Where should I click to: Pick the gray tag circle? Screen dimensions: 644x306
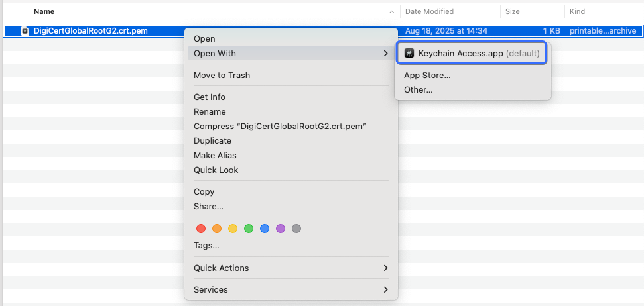[x=296, y=229]
